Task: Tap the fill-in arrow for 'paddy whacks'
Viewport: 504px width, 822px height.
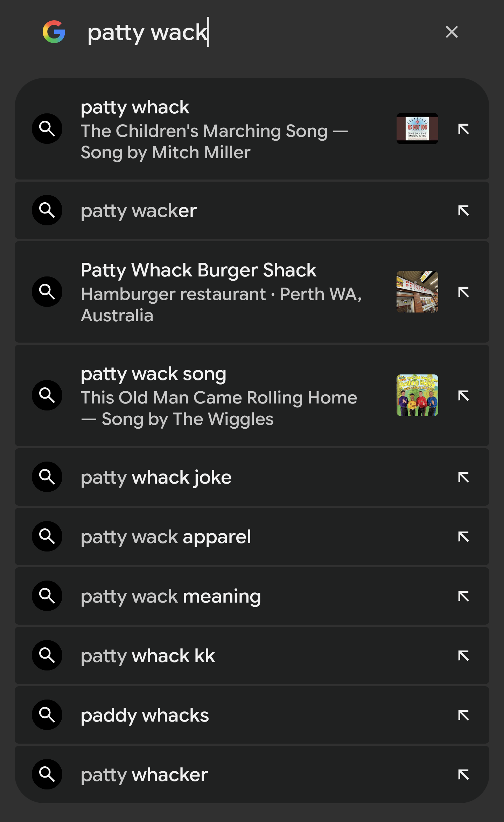Action: coord(463,715)
